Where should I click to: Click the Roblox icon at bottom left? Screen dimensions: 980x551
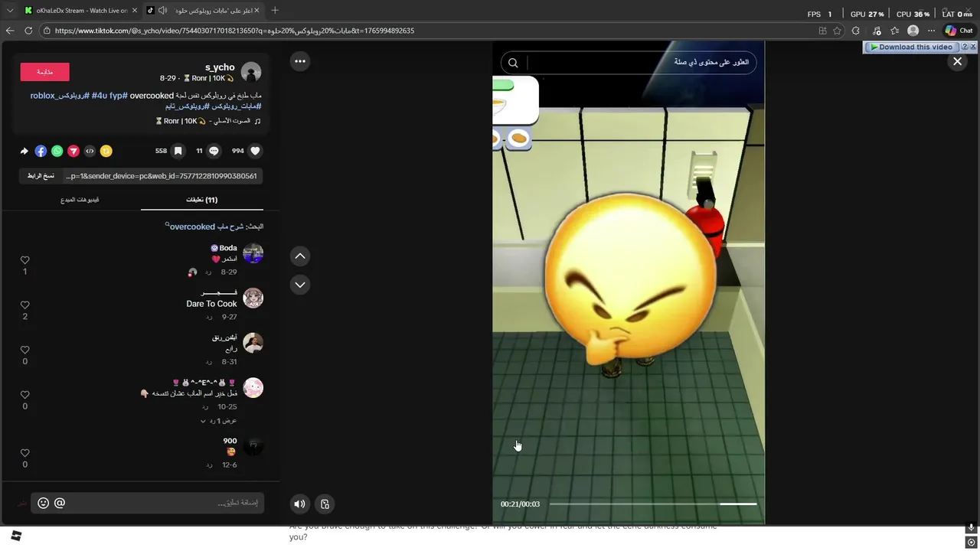[16, 536]
